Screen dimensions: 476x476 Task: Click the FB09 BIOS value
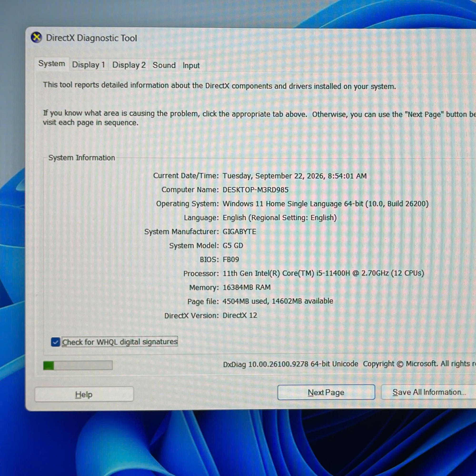tap(231, 259)
